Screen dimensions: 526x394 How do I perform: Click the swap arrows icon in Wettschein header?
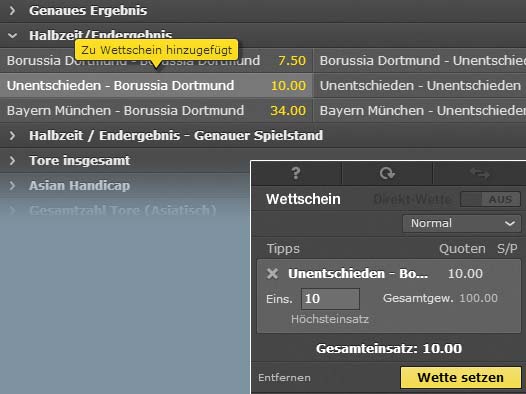click(x=480, y=173)
